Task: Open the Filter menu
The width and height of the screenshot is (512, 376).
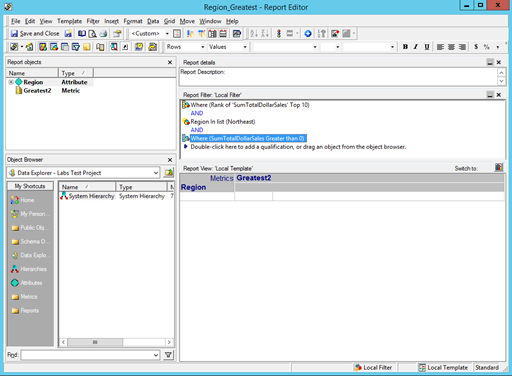Action: tap(93, 21)
